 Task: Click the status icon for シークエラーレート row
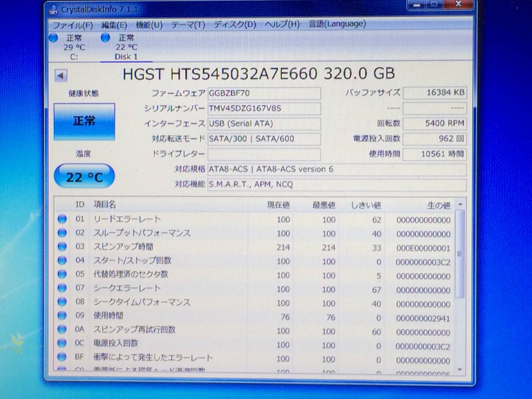click(x=62, y=288)
